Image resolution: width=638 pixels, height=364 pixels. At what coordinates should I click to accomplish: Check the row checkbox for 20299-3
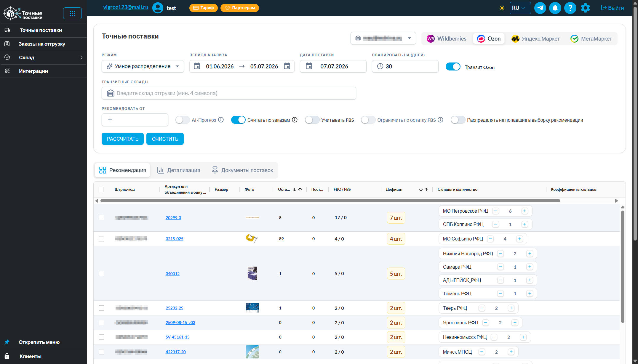click(x=102, y=218)
